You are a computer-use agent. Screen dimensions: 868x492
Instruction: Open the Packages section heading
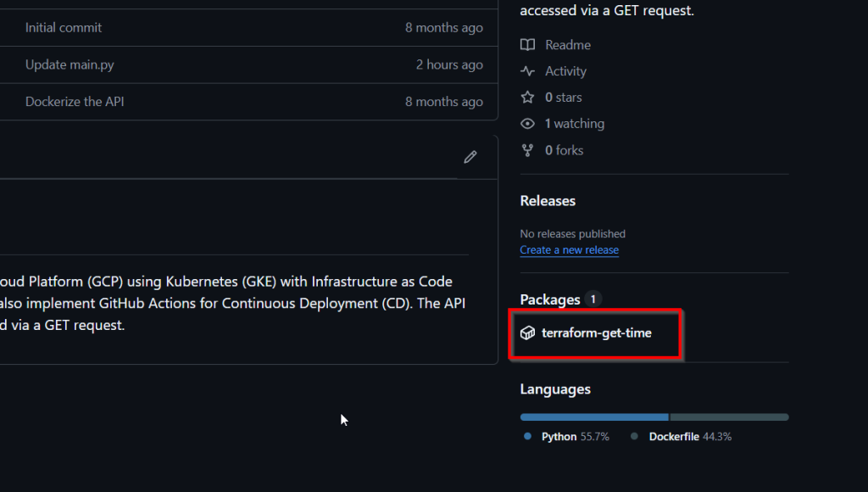point(550,299)
